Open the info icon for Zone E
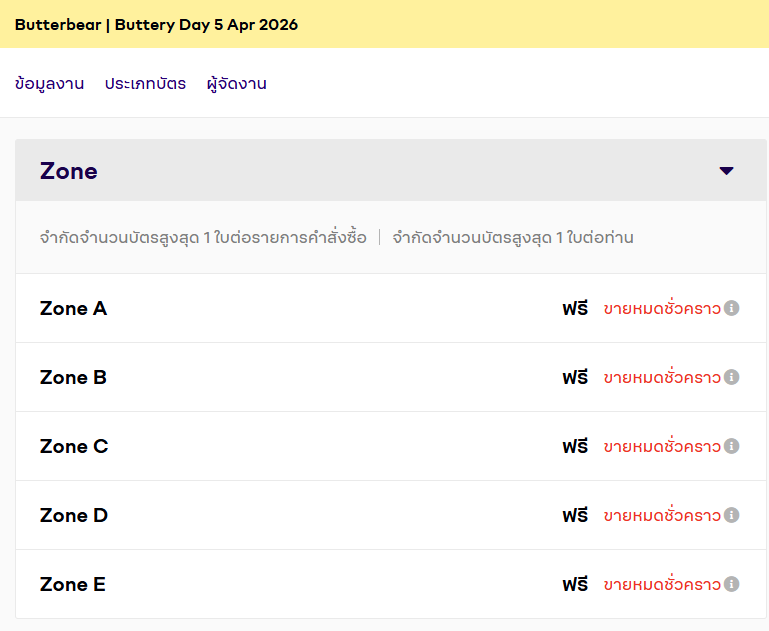769x631 pixels. point(731,584)
